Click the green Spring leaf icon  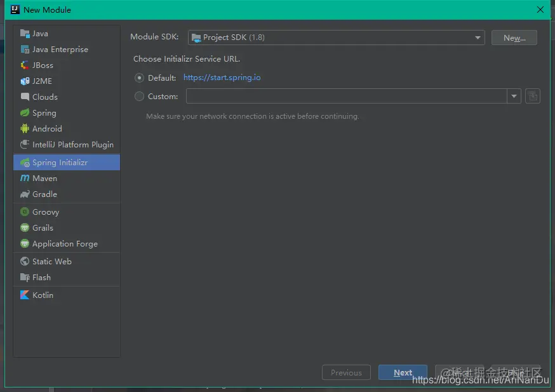pos(25,113)
